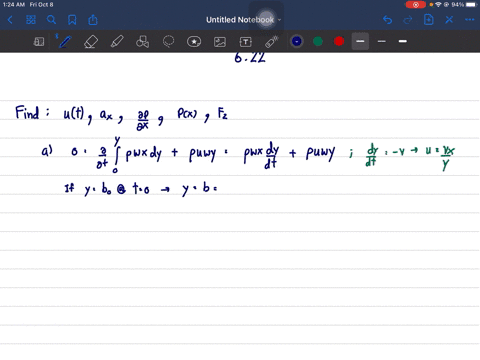Select the Pen tool
The image size is (480, 360).
pos(65,42)
